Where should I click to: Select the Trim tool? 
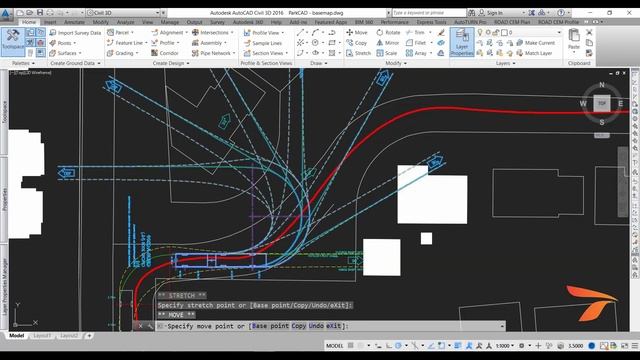pyautogui.click(x=416, y=32)
